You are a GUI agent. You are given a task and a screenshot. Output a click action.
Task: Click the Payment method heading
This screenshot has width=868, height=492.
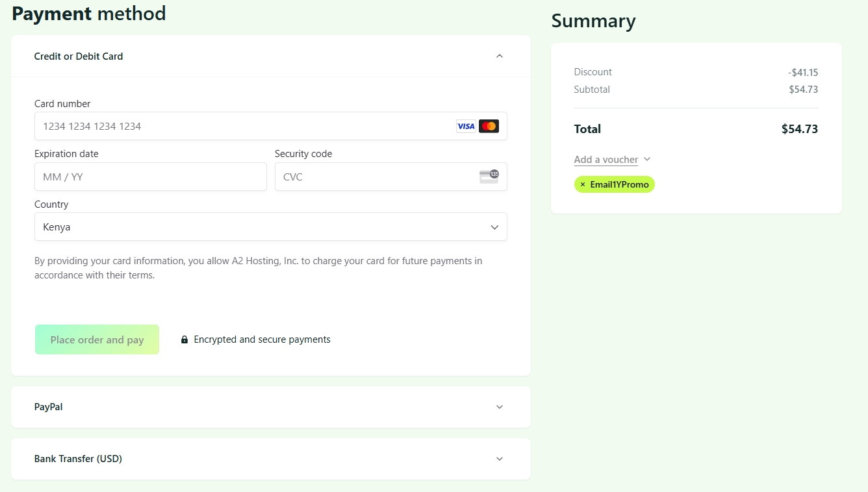(89, 13)
